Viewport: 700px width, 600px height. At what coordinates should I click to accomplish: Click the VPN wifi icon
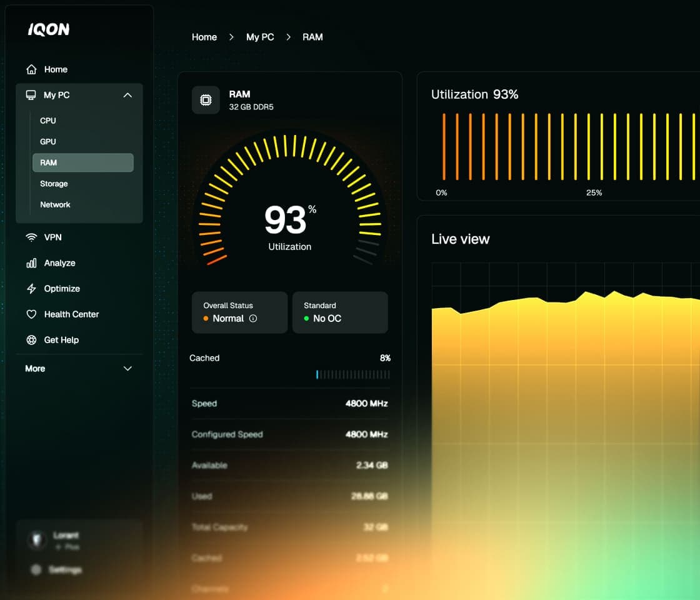pyautogui.click(x=31, y=237)
